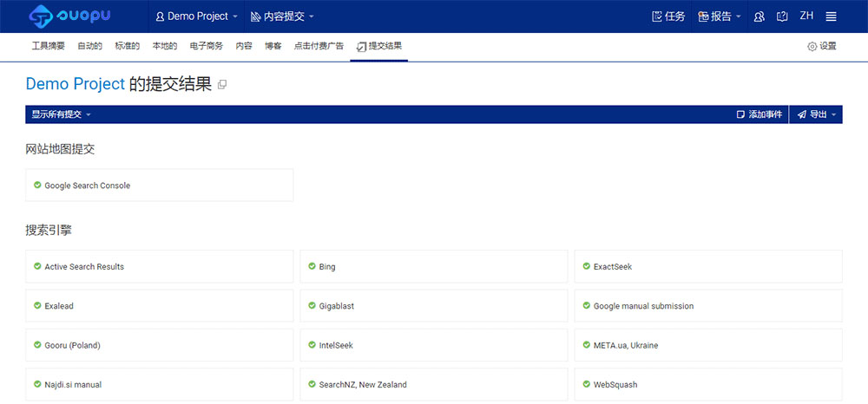Screen dimensions: 868x404
Task: Switch to 点击付费广告 tab
Action: click(x=319, y=47)
